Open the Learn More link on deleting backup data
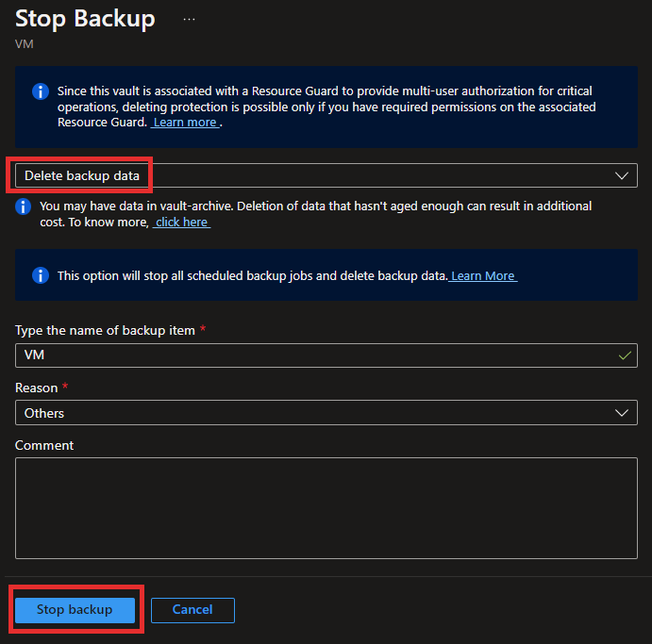Screen dimensions: 652x644 click(x=483, y=276)
